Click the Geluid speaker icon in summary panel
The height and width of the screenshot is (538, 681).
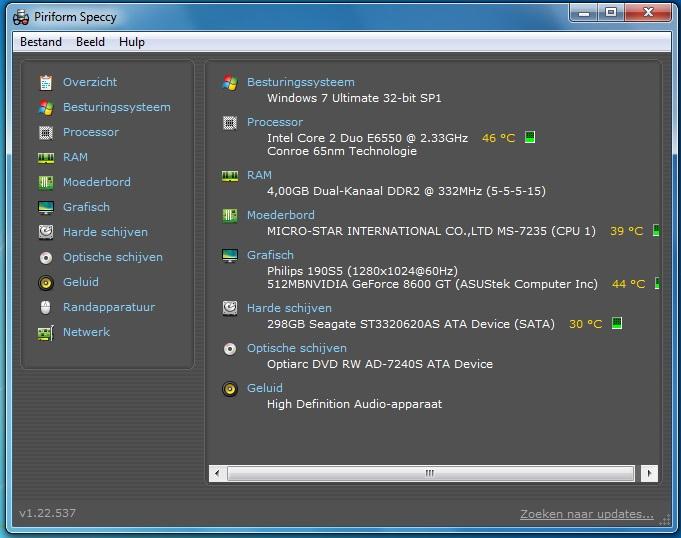pyautogui.click(x=230, y=389)
